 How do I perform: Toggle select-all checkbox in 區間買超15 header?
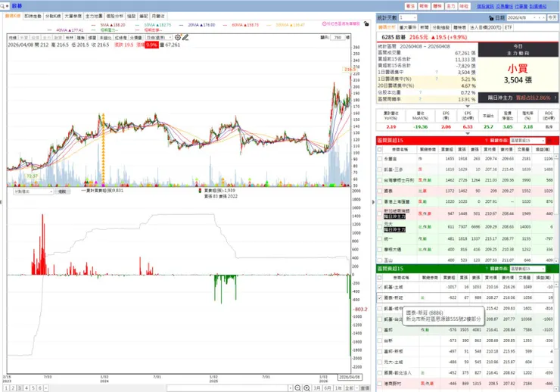click(380, 149)
